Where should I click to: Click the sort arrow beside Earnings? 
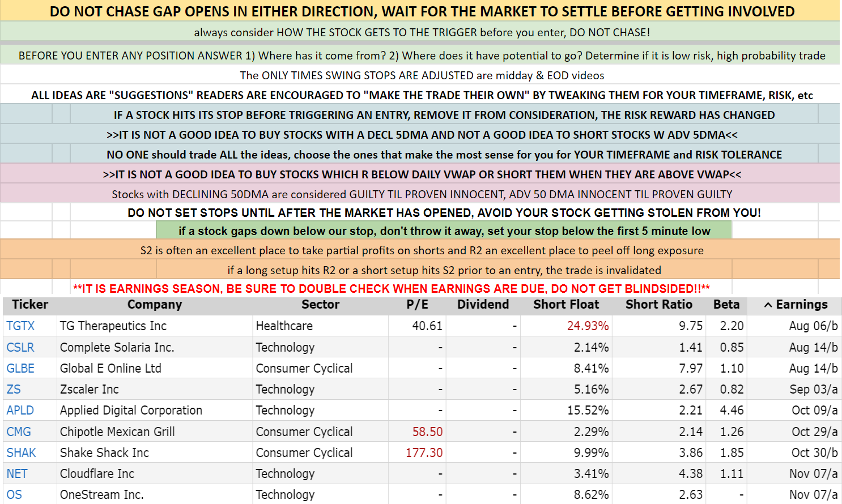768,305
